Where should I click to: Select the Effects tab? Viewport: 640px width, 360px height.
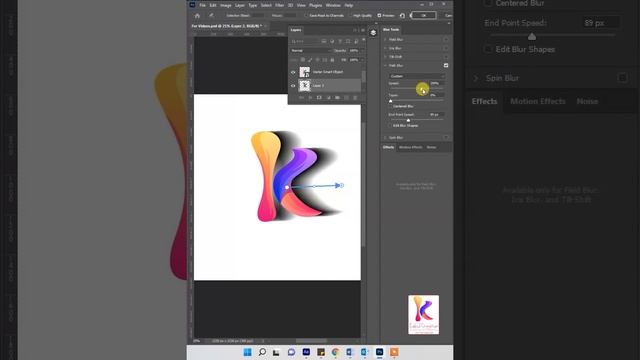coord(388,147)
